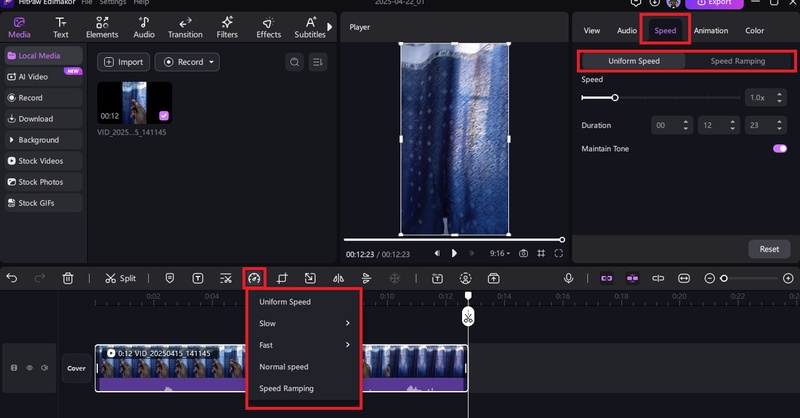Increase the duration seconds value 12
The width and height of the screenshot is (800, 418).
(x=732, y=122)
